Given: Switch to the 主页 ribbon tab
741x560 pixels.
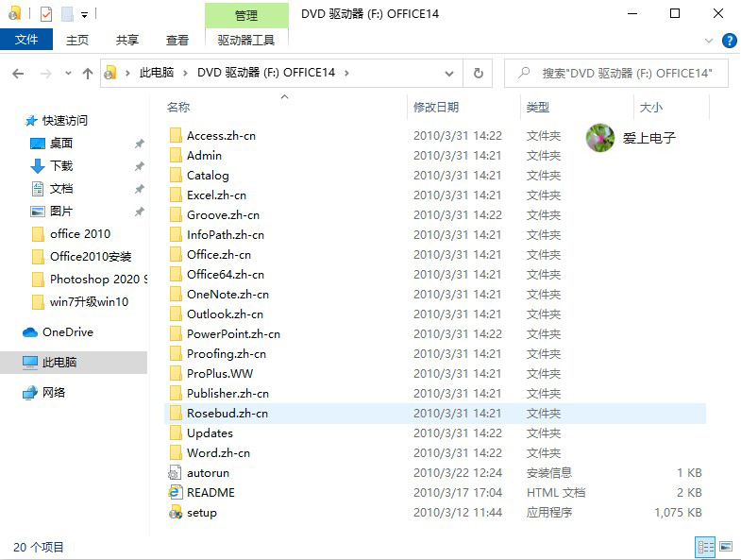Looking at the screenshot, I should point(77,40).
